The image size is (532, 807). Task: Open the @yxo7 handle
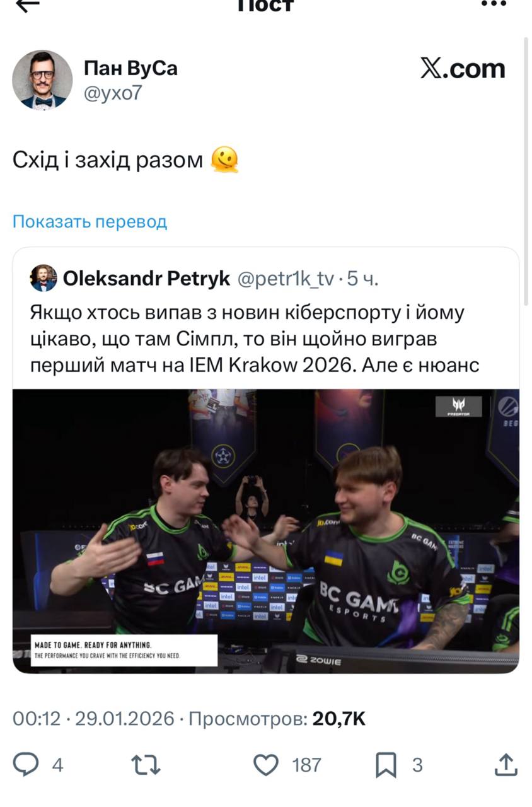[113, 93]
